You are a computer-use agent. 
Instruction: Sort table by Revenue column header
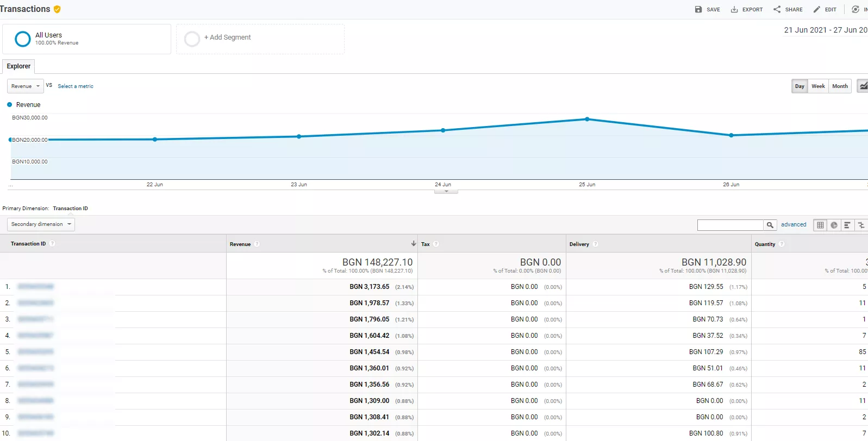(240, 244)
